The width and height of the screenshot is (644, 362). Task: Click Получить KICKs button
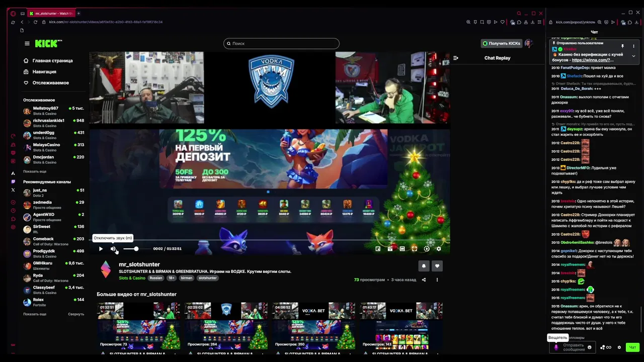502,44
